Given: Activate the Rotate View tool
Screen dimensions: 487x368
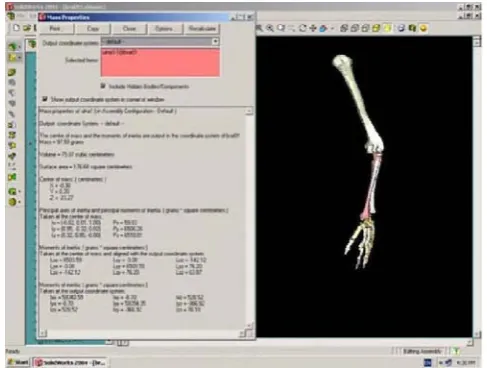Looking at the screenshot, I should click(302, 28).
